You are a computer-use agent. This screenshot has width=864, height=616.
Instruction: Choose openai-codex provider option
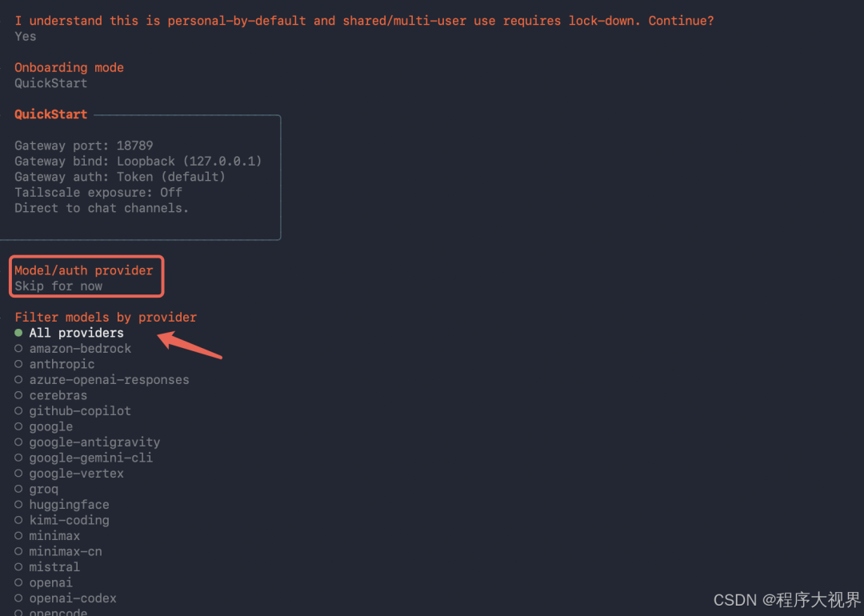(73, 598)
